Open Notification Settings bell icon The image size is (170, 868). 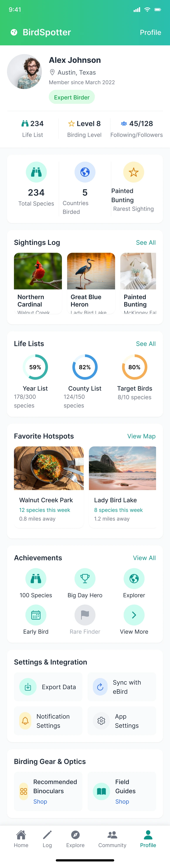click(25, 721)
